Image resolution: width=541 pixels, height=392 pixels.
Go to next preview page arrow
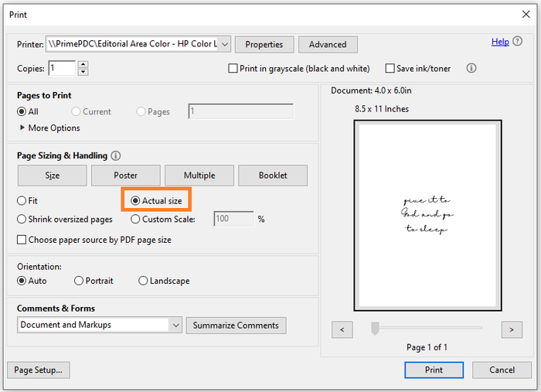click(512, 329)
